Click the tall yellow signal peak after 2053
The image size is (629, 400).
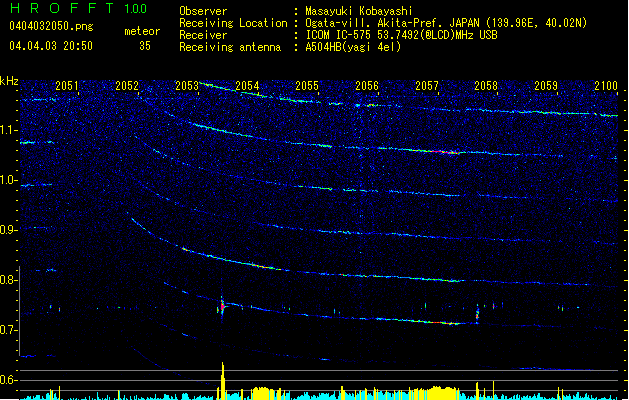(223, 380)
